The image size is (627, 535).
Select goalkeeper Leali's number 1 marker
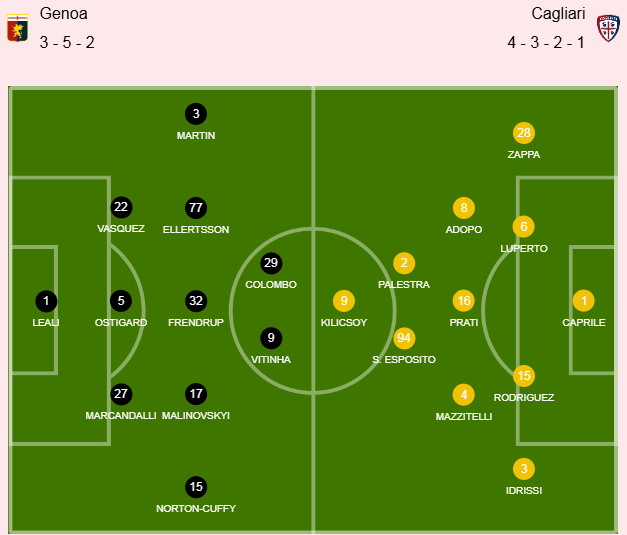(46, 300)
